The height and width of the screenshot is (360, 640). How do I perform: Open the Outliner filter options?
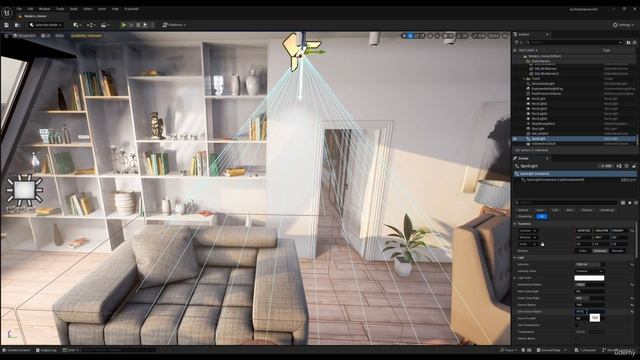pyautogui.click(x=517, y=42)
